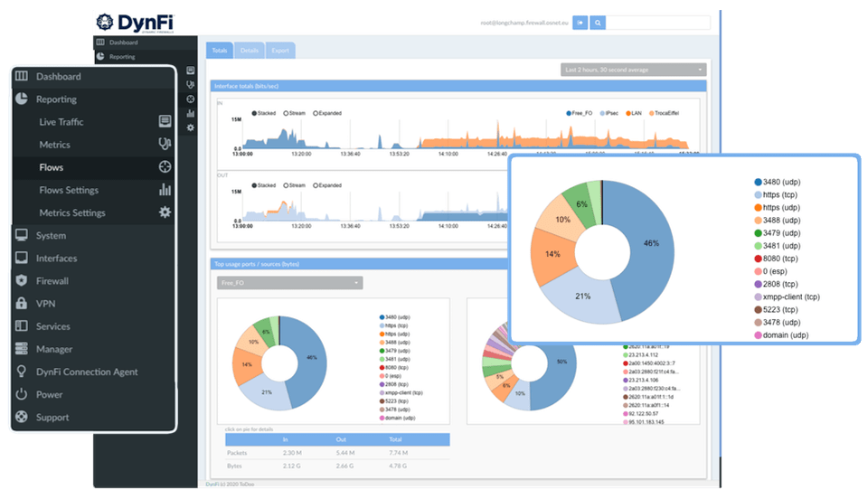The height and width of the screenshot is (499, 868).
Task: Switch to the Details tab
Action: 250,51
